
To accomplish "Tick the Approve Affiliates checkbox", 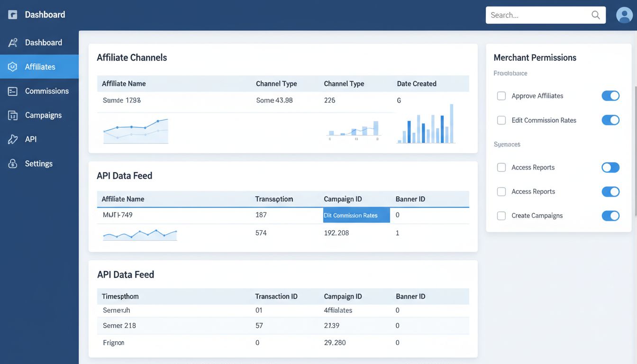I will (x=501, y=96).
